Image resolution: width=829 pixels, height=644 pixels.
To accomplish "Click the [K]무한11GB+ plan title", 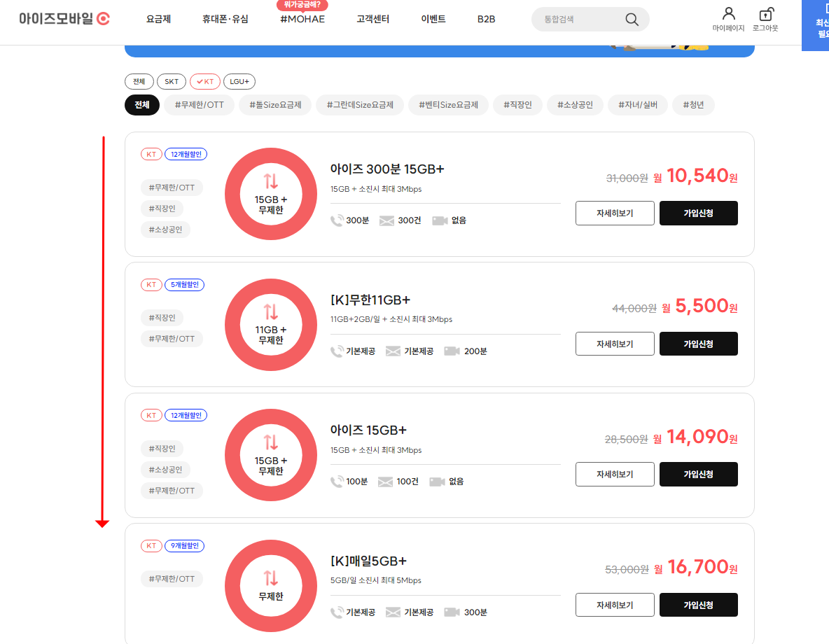I will (370, 300).
